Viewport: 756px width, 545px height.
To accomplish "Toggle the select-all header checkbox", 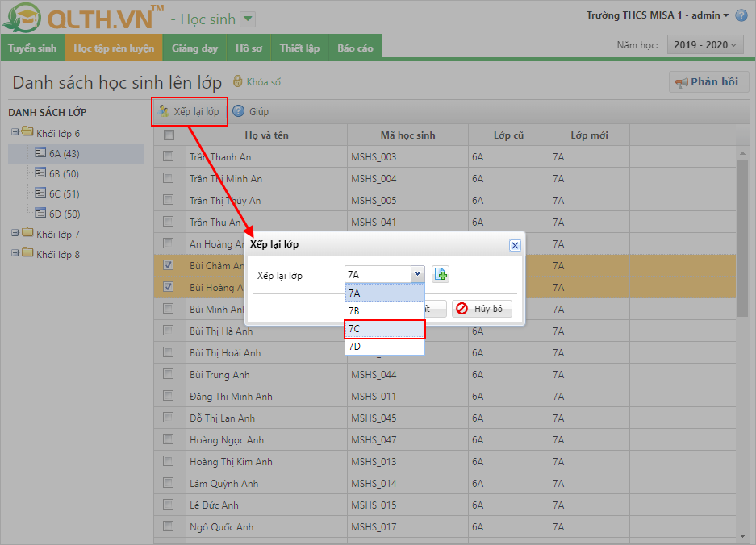I will (169, 135).
